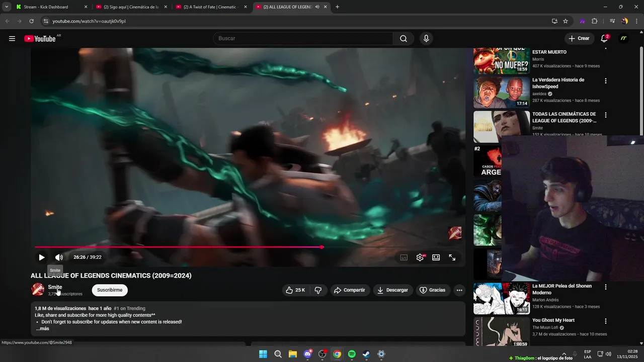This screenshot has height=362, width=644.
Task: Like the video with 25 K likes
Action: [295, 290]
